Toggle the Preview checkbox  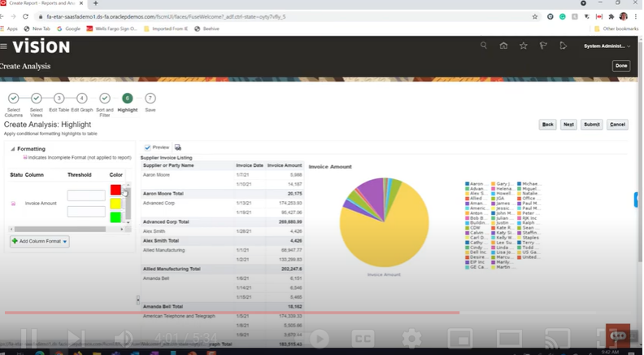[147, 147]
